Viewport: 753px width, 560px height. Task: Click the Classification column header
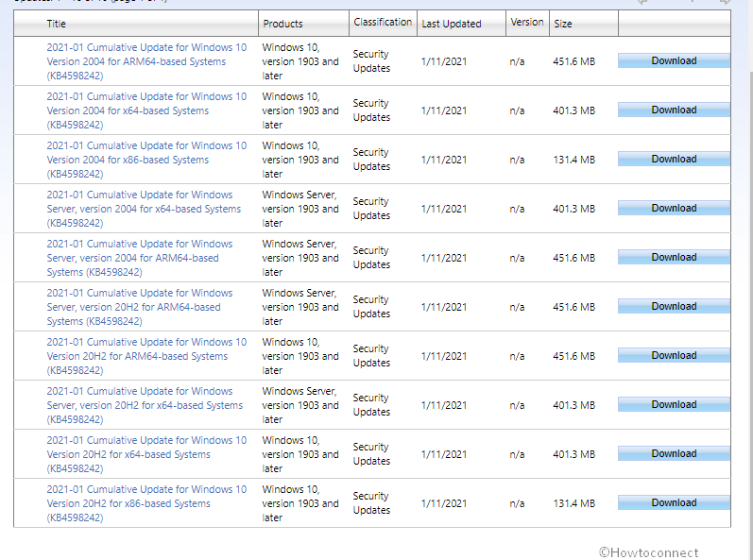pos(383,22)
